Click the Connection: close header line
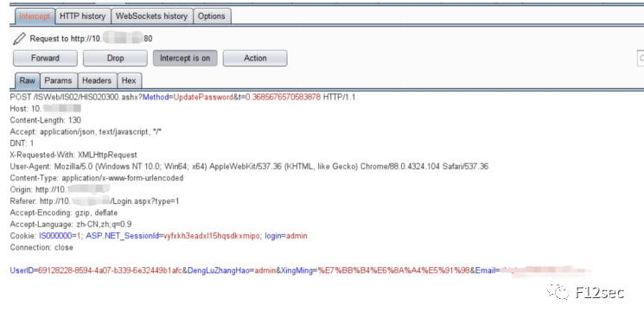 [x=41, y=248]
